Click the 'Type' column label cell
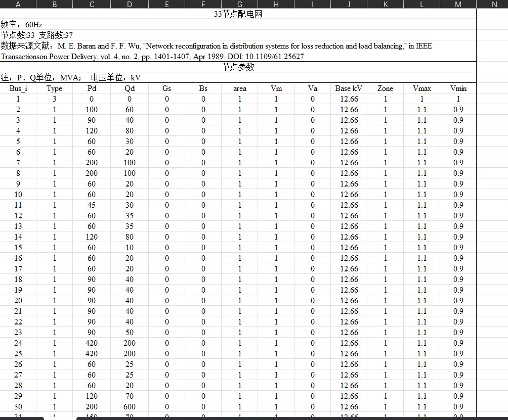 pos(55,88)
